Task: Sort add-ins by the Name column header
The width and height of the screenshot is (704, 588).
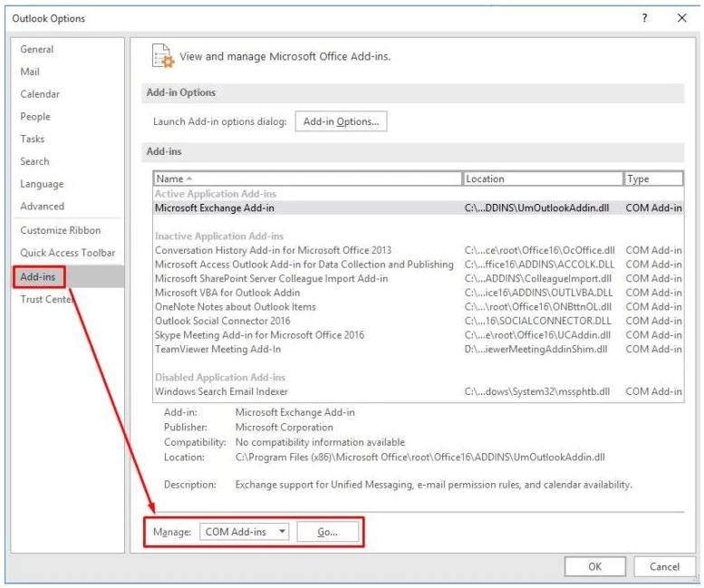Action: 307,178
